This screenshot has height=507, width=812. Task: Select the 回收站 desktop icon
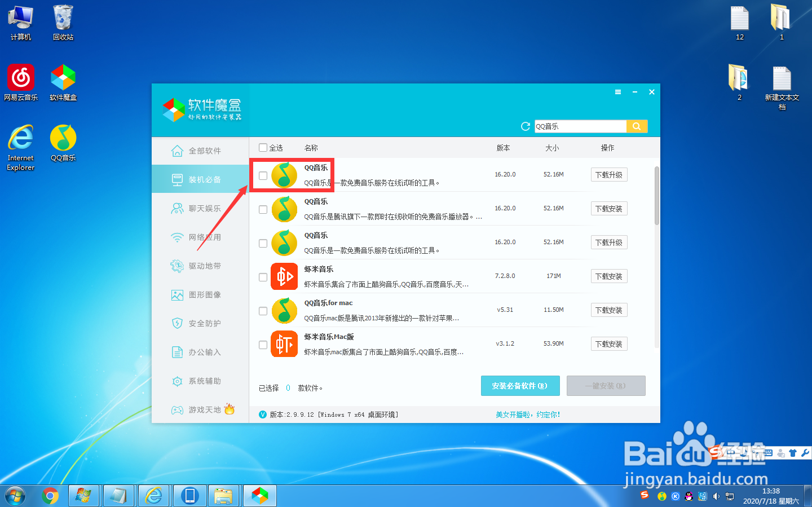[x=63, y=23]
